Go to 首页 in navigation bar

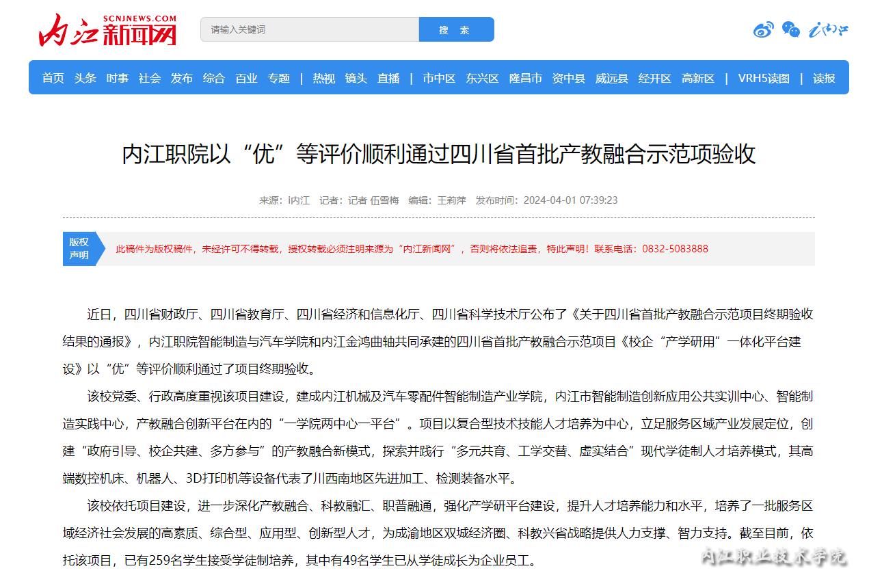point(53,78)
